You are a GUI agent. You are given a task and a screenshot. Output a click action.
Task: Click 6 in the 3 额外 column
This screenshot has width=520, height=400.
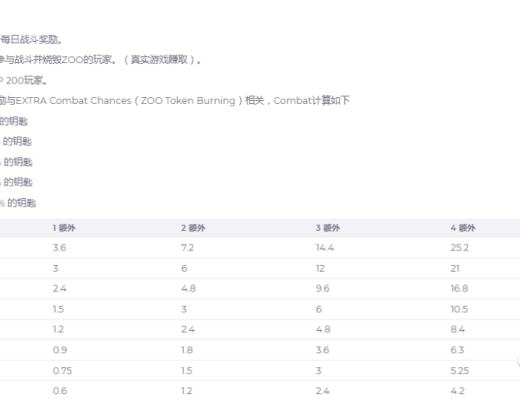319,309
